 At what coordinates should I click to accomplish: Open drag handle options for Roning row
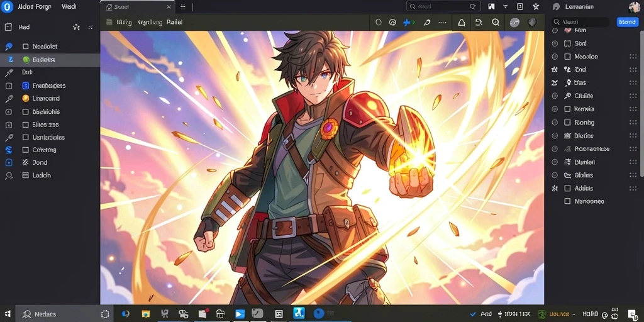tap(633, 123)
